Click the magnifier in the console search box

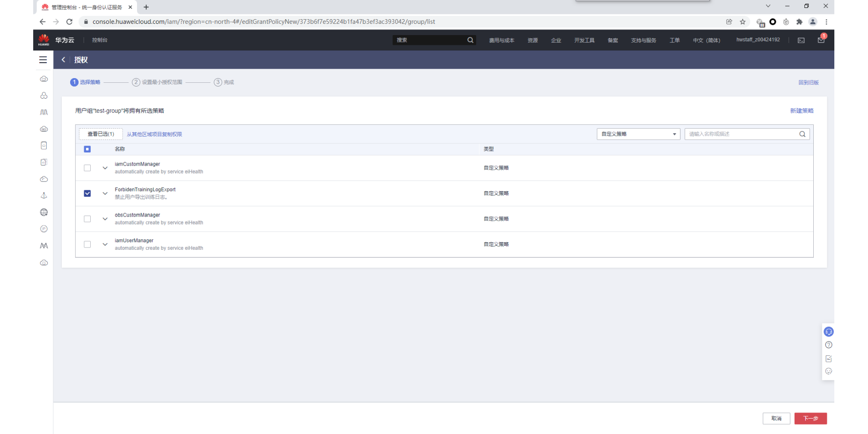(x=470, y=40)
